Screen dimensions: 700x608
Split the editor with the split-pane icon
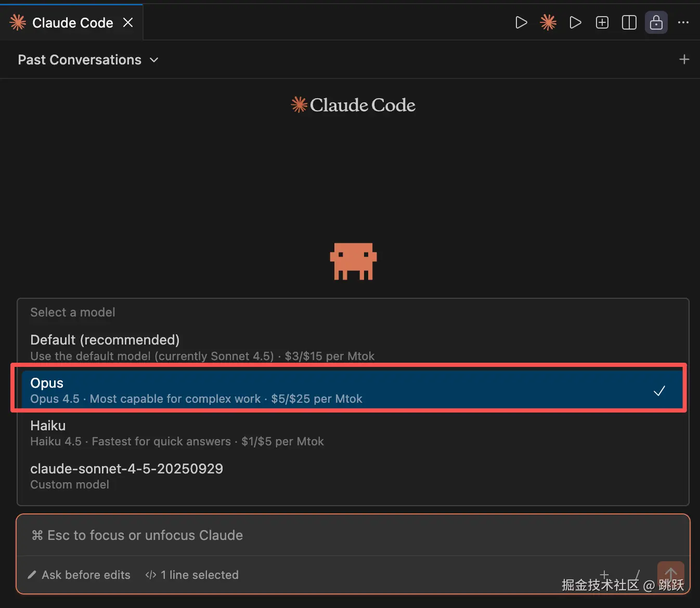point(629,22)
